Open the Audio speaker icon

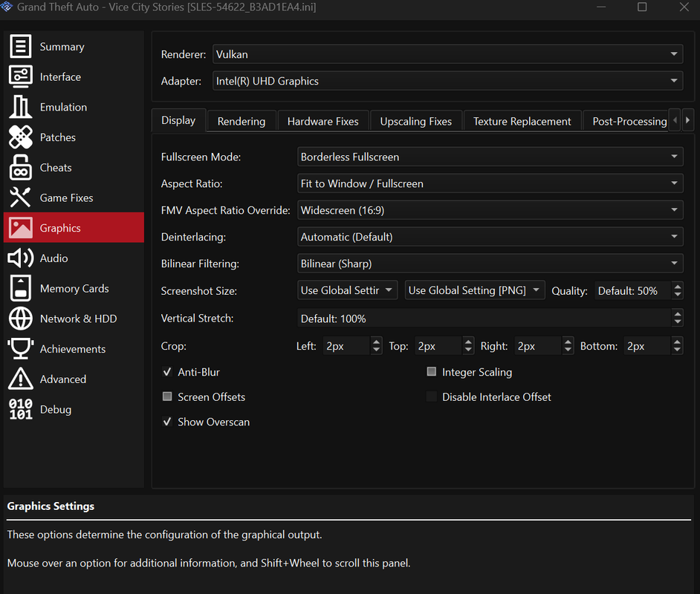[x=21, y=258]
